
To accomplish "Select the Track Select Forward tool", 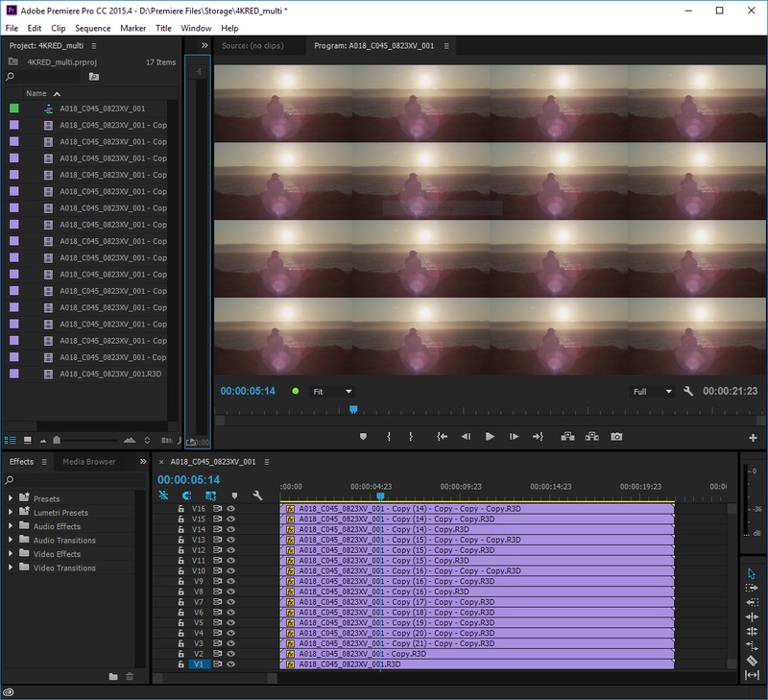I will tap(752, 588).
